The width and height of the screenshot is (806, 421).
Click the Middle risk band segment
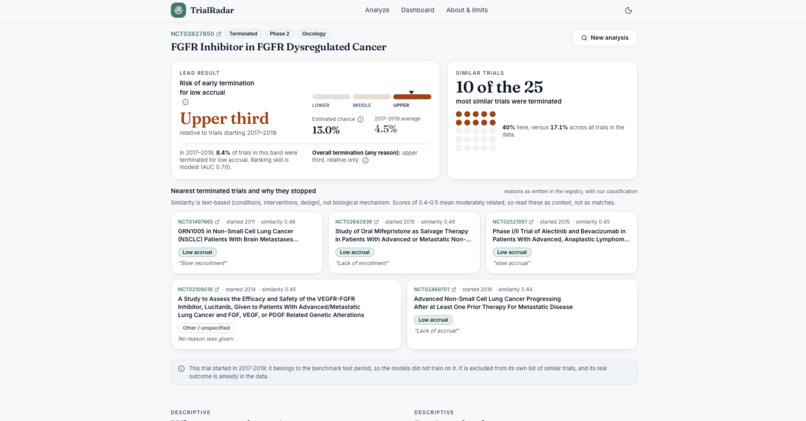[x=372, y=97]
